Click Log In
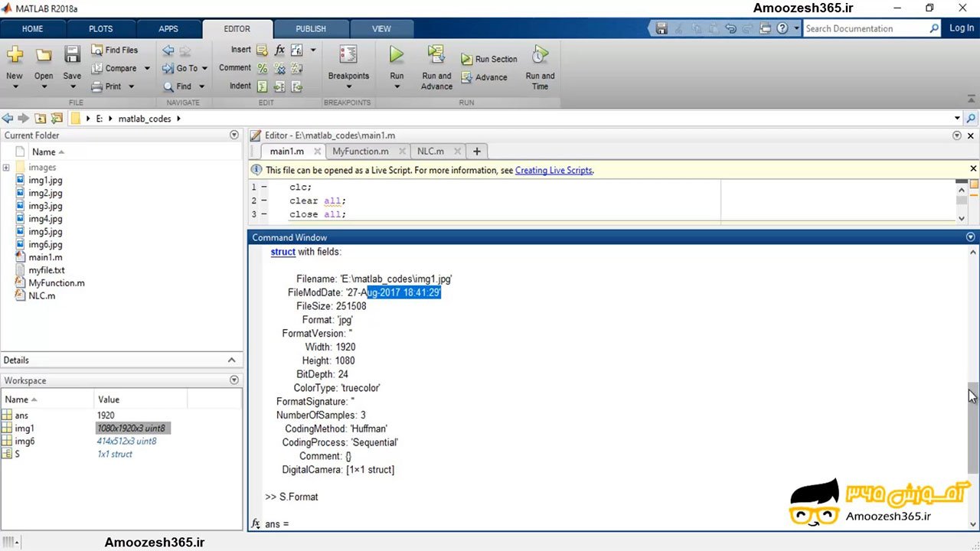This screenshot has width=980, height=551. click(x=962, y=28)
